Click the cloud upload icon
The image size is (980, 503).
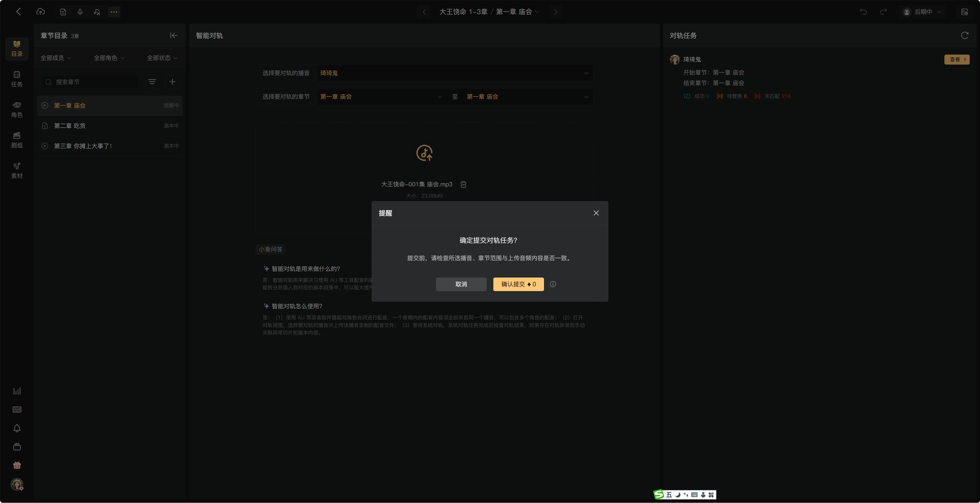[x=40, y=12]
